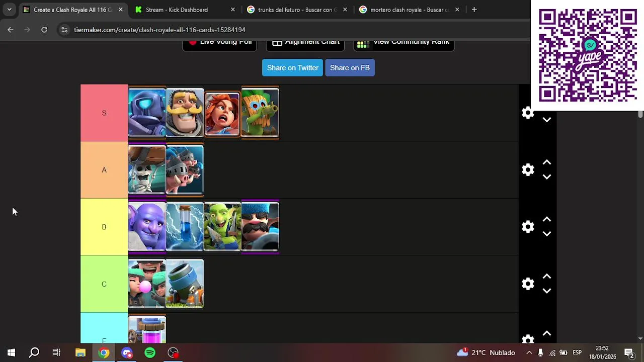This screenshot has width=644, height=362.
Task: Open the Alignment Chart button
Action: (305, 44)
